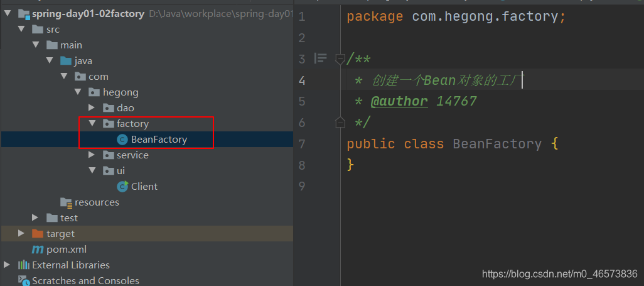Toggle rendered doc view icon at line 3
Image resolution: width=644 pixels, height=286 pixels.
coord(320,58)
